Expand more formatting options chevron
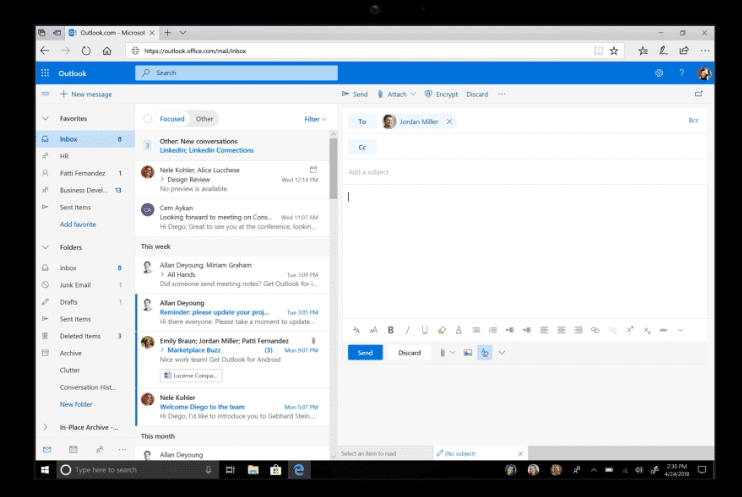Image resolution: width=742 pixels, height=497 pixels. coord(680,330)
